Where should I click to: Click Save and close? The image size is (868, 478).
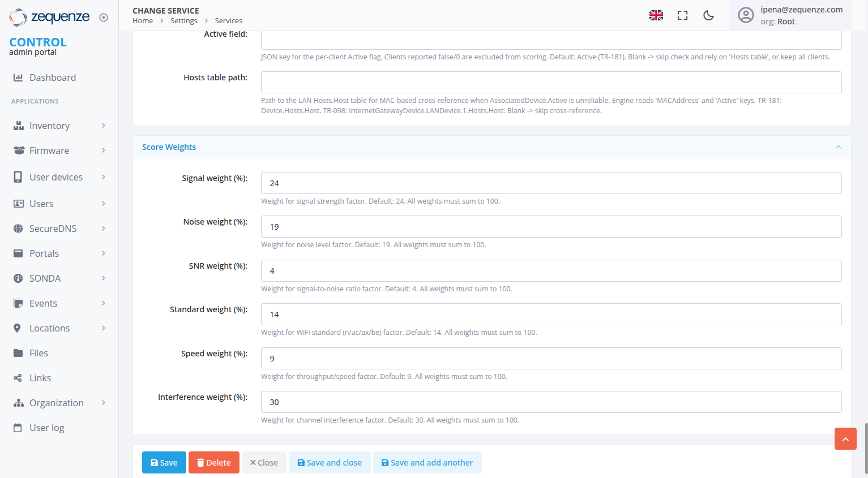click(330, 462)
